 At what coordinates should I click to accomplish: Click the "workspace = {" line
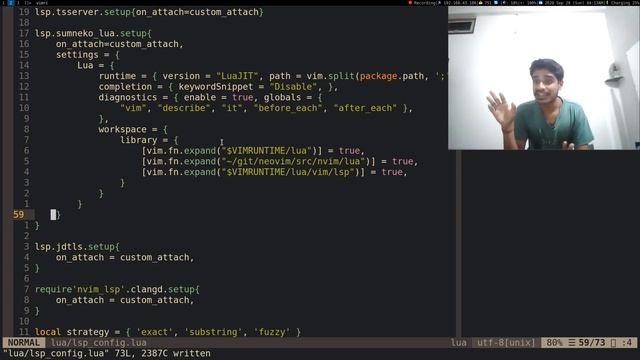pyautogui.click(x=133, y=129)
